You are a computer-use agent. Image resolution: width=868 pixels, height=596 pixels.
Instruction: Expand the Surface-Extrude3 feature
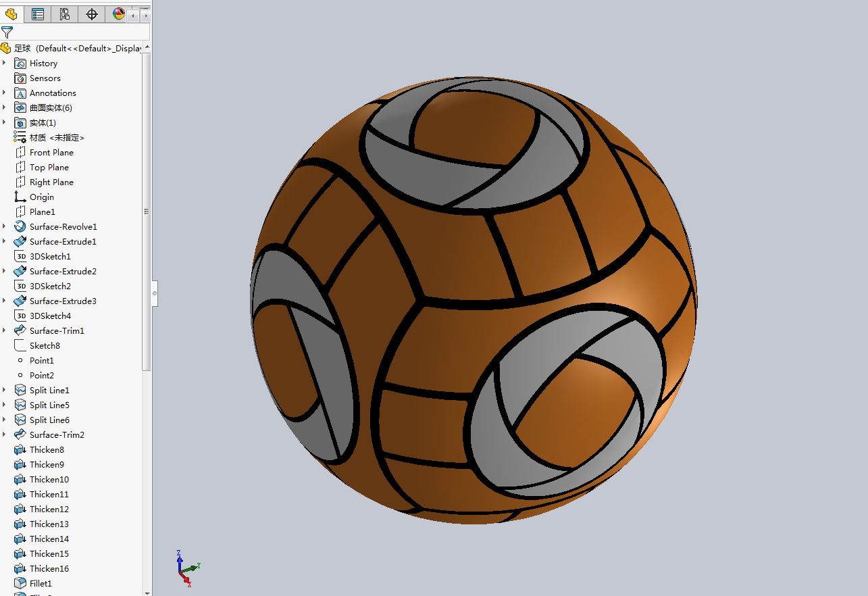4,301
